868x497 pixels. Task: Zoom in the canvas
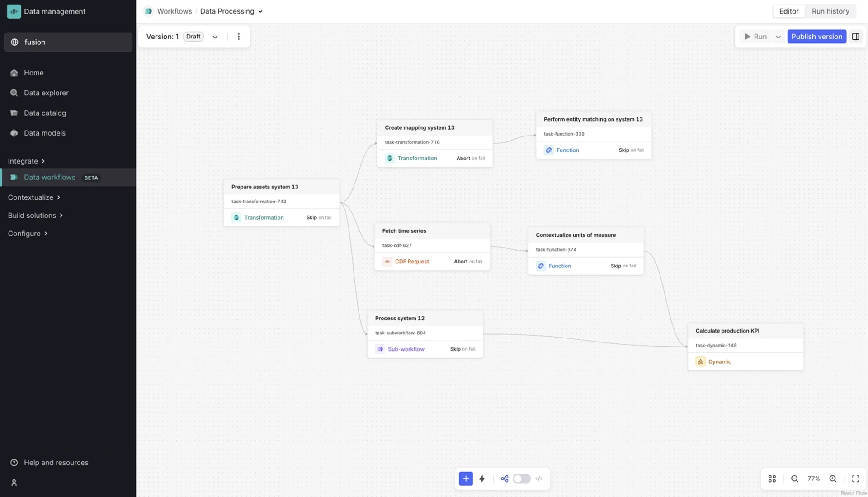click(833, 478)
